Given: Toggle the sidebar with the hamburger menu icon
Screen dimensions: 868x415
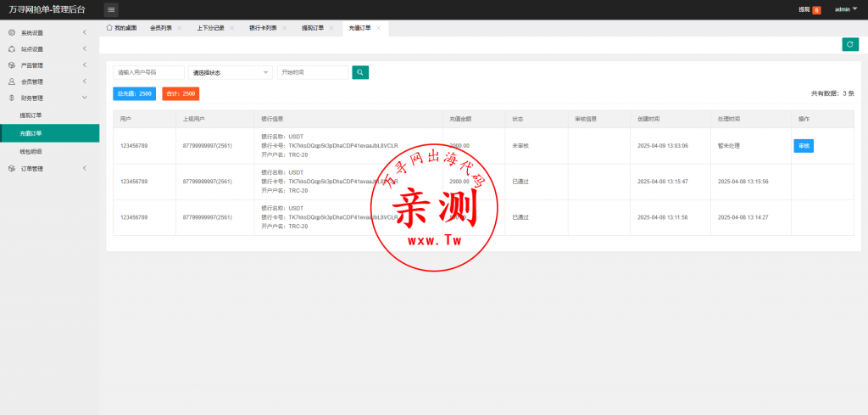Looking at the screenshot, I should pyautogui.click(x=111, y=9).
